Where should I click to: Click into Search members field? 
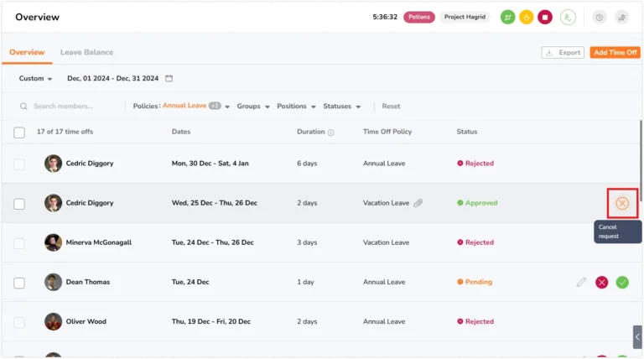click(x=63, y=107)
